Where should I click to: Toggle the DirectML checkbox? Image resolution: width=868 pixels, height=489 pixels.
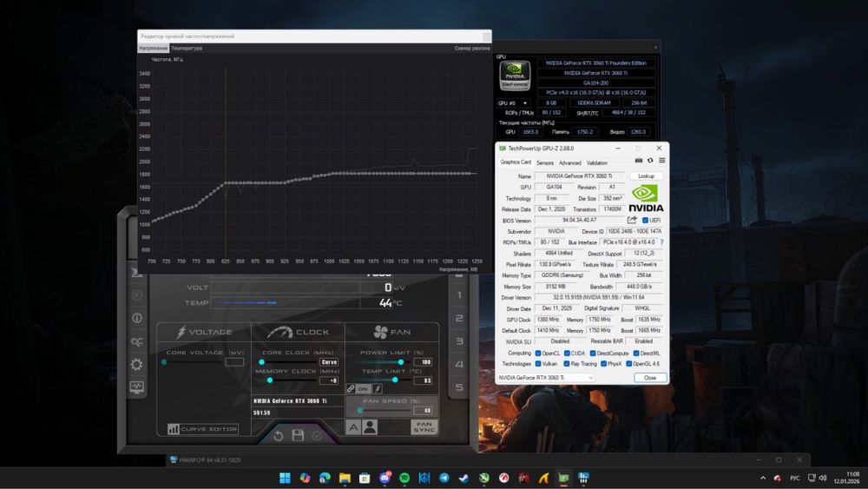tap(636, 353)
